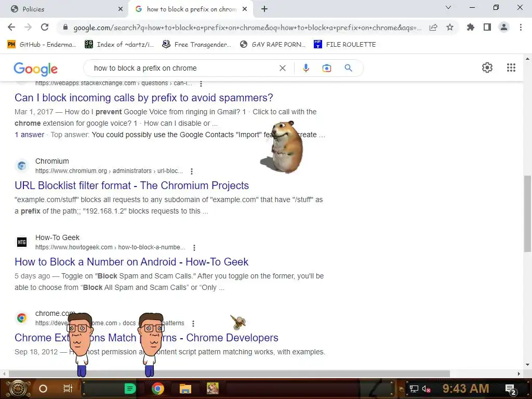Open the share page icon in address bar
This screenshot has width=532, height=399.
click(433, 28)
